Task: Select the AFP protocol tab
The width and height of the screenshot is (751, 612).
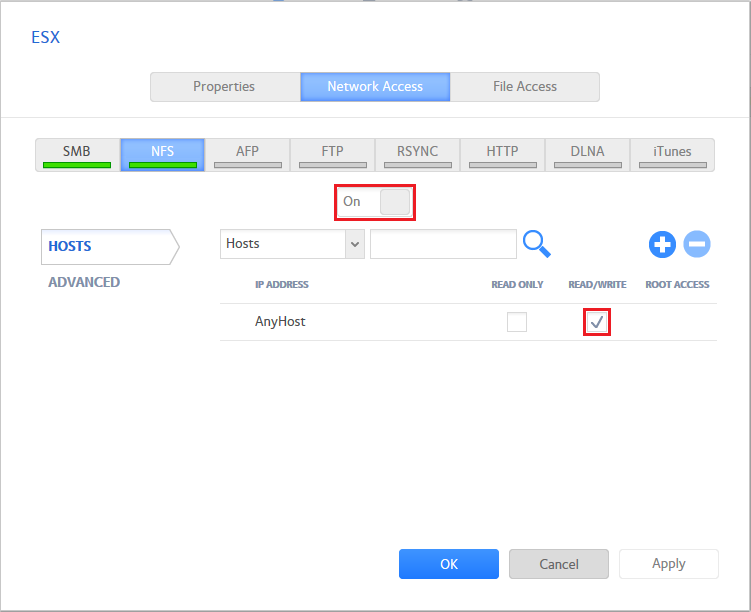Action: pos(247,154)
